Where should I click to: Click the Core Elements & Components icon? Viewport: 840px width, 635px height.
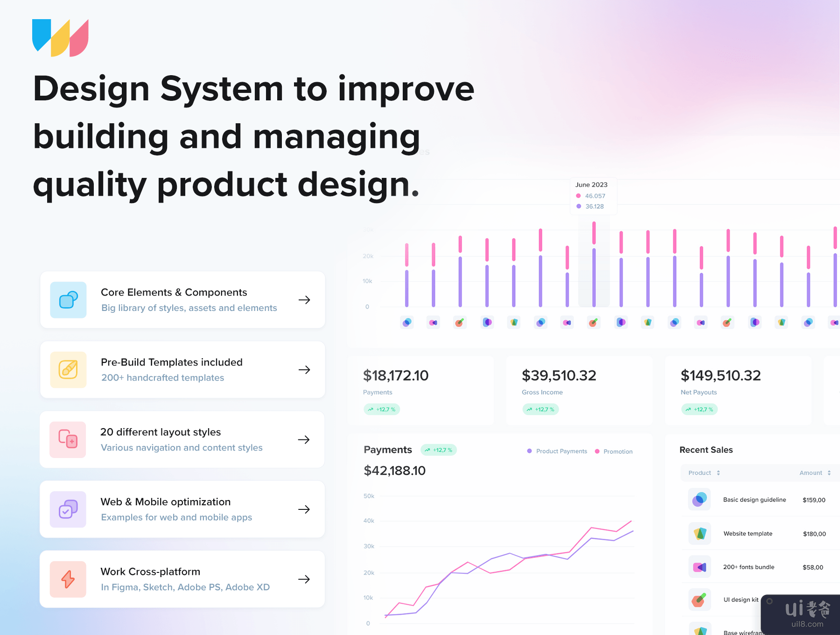pos(68,300)
